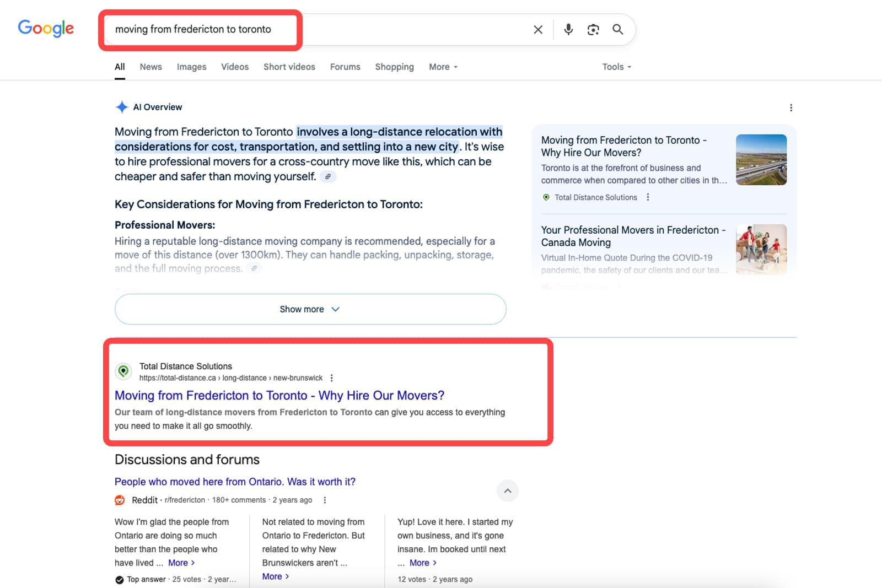Open 'Moving from Fredericton to Toronto' result link
Screen dimensions: 882x588
[x=279, y=396]
